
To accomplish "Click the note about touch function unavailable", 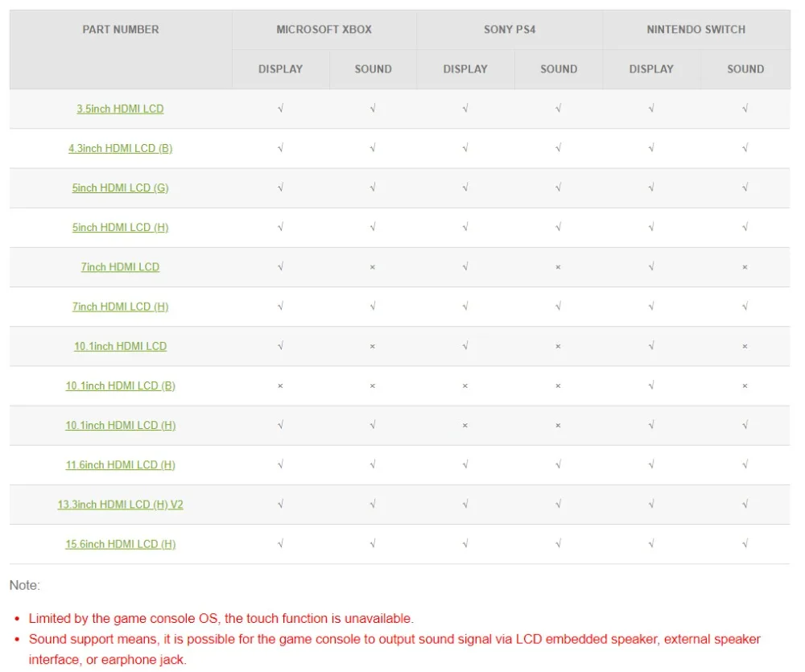I will coord(221,618).
